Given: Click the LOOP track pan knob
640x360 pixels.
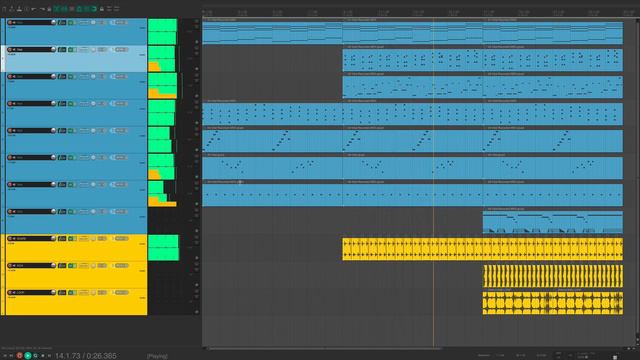Looking at the screenshot, I should (x=93, y=292).
